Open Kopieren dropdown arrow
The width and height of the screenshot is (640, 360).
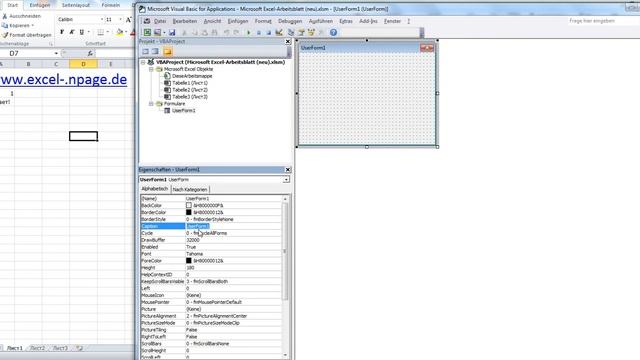point(33,25)
